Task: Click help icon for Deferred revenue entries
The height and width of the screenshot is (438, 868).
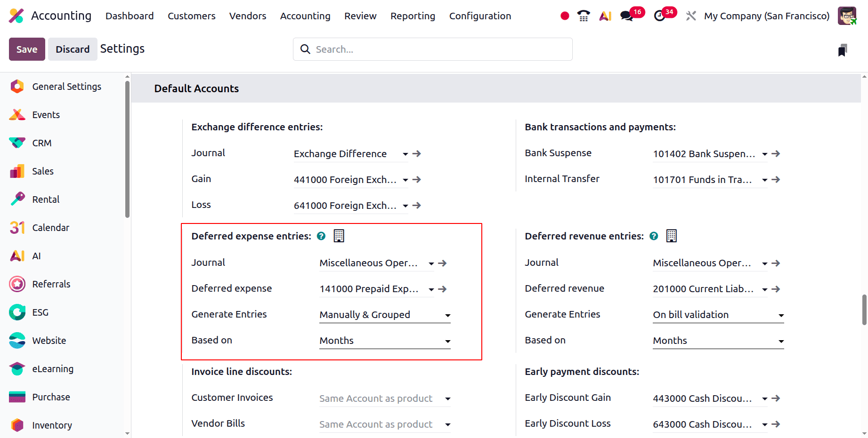Action: point(654,236)
